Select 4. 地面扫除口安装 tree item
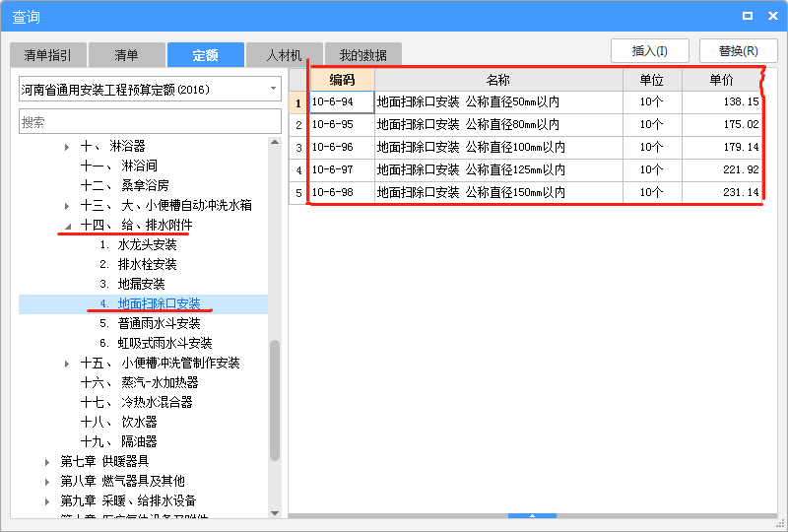Image resolution: width=788 pixels, height=532 pixels. [150, 303]
